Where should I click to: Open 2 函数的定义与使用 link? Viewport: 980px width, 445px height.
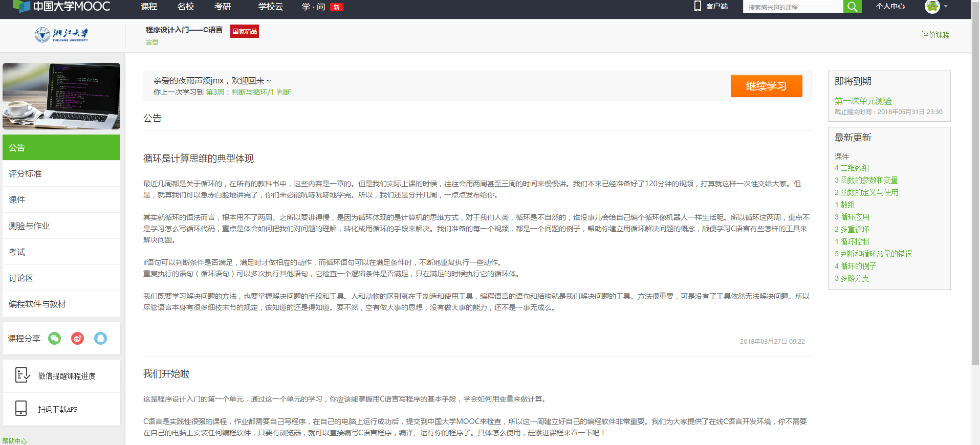click(x=866, y=192)
